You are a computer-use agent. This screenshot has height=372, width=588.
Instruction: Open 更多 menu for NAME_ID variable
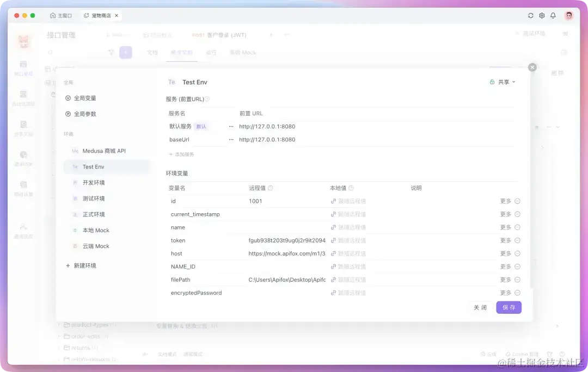tap(505, 266)
